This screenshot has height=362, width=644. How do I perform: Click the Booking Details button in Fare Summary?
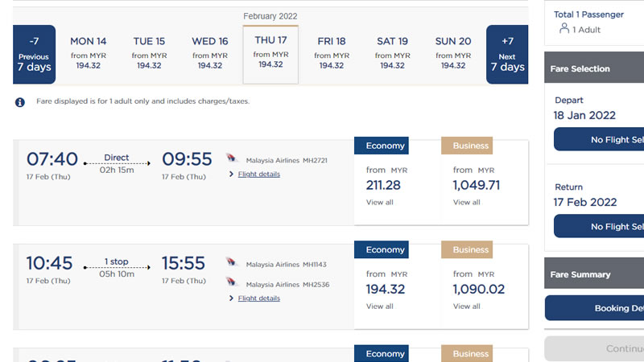[x=594, y=308]
